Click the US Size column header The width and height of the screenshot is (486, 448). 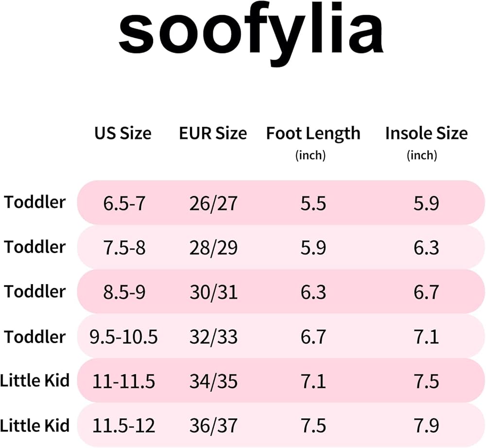pos(122,133)
